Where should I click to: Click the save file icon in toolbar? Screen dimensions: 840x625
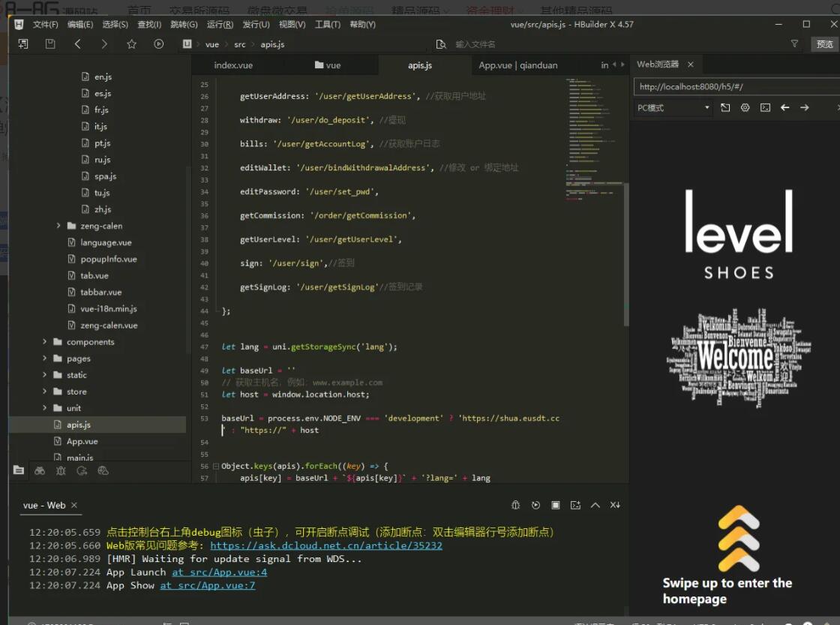click(x=50, y=44)
